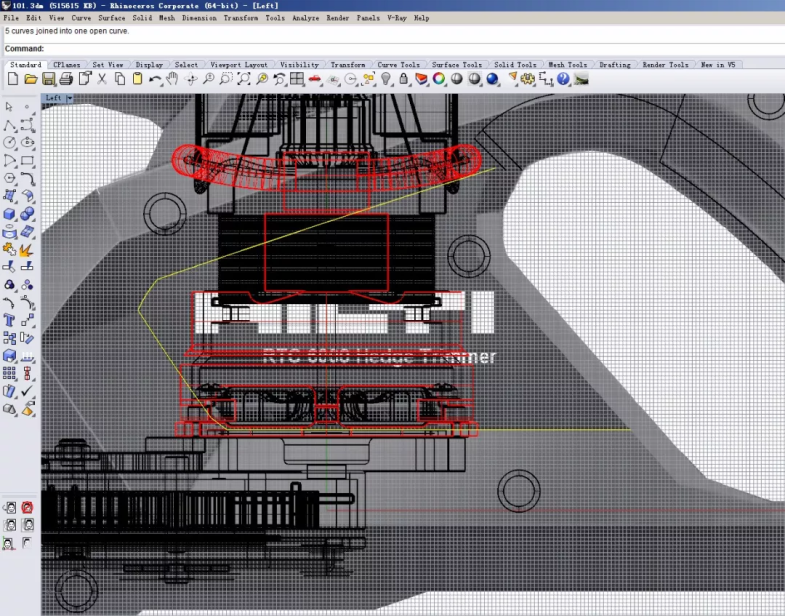Click the Lock objects padlock icon
Viewport: 785px width, 616px height.
tap(403, 79)
